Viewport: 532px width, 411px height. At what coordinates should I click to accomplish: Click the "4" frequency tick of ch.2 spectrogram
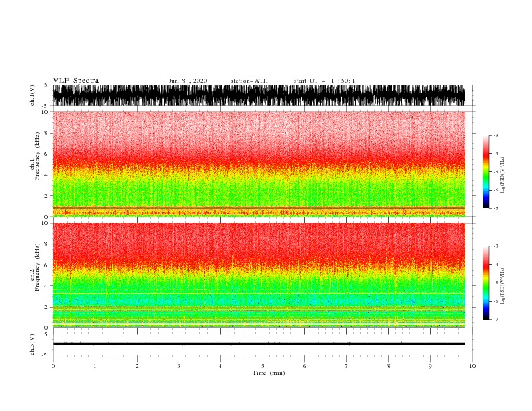pyautogui.click(x=46, y=286)
